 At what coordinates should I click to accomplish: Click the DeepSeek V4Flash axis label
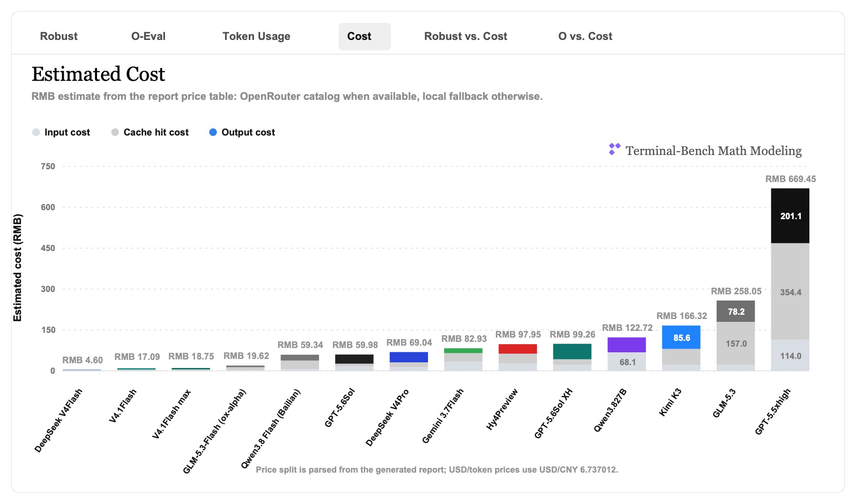coord(58,420)
